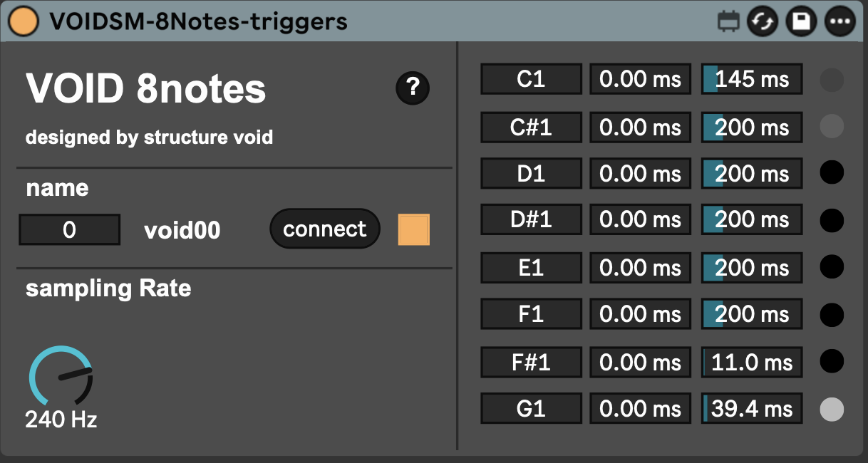Flash the G1 trigger indicator lamp

(831, 408)
